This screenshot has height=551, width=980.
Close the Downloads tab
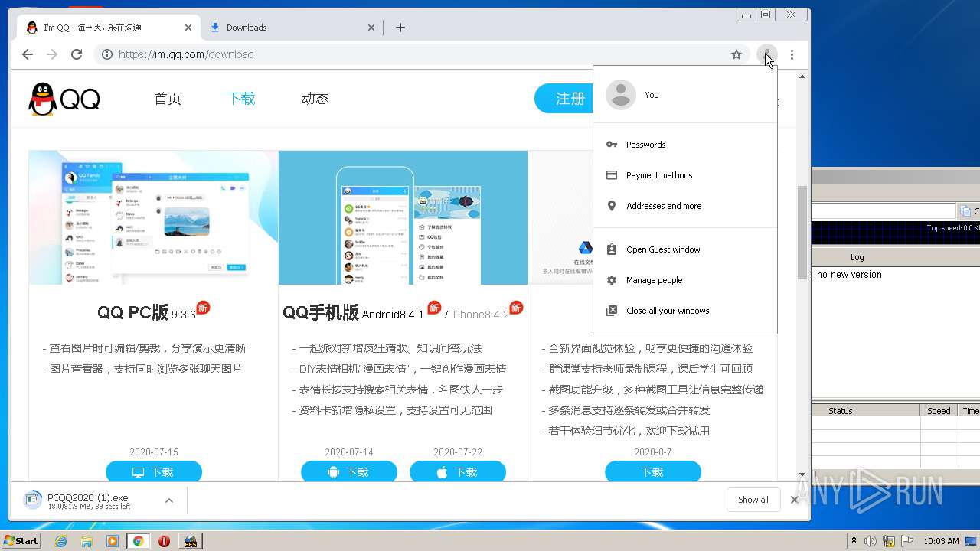point(371,28)
